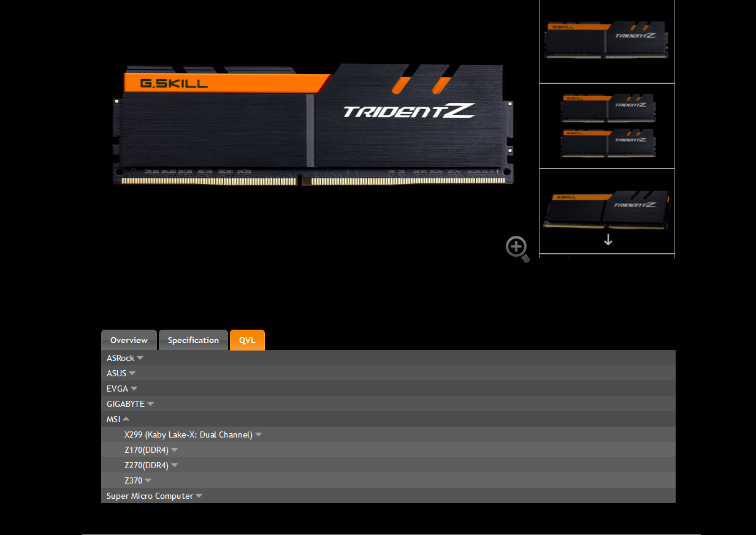Click the main Trident Z product image
This screenshot has width=756, height=535.
(x=313, y=124)
